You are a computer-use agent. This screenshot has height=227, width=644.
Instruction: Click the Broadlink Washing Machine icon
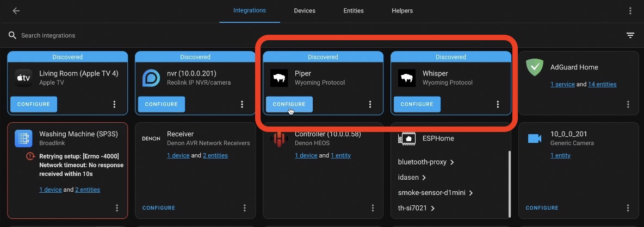23,138
